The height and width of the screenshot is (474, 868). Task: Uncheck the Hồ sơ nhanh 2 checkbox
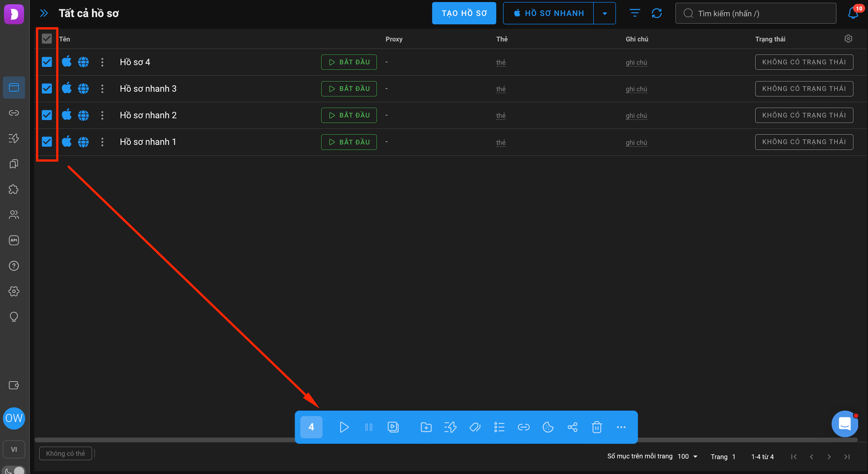coord(47,115)
